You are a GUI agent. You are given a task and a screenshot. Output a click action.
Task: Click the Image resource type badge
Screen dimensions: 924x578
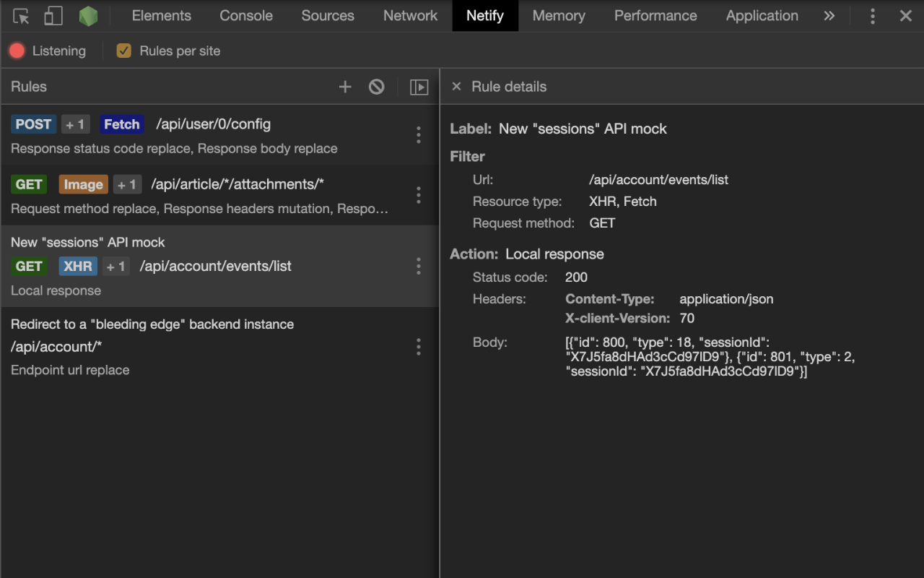(x=83, y=184)
